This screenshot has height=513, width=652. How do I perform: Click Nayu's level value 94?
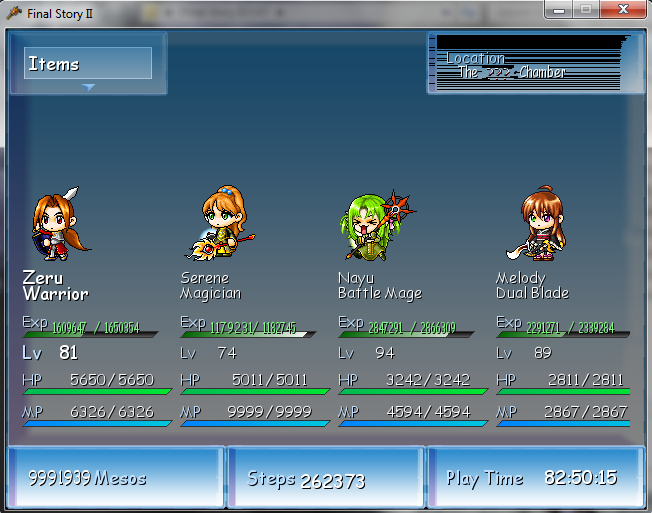(385, 353)
